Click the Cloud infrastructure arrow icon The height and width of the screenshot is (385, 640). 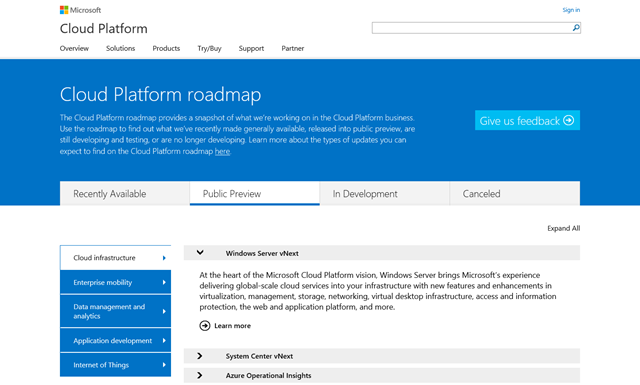[x=164, y=258]
